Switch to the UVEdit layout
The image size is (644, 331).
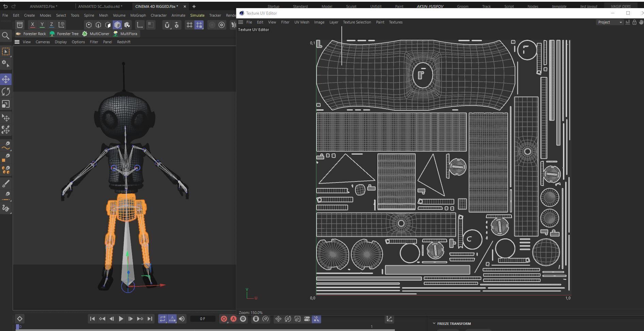[376, 6]
